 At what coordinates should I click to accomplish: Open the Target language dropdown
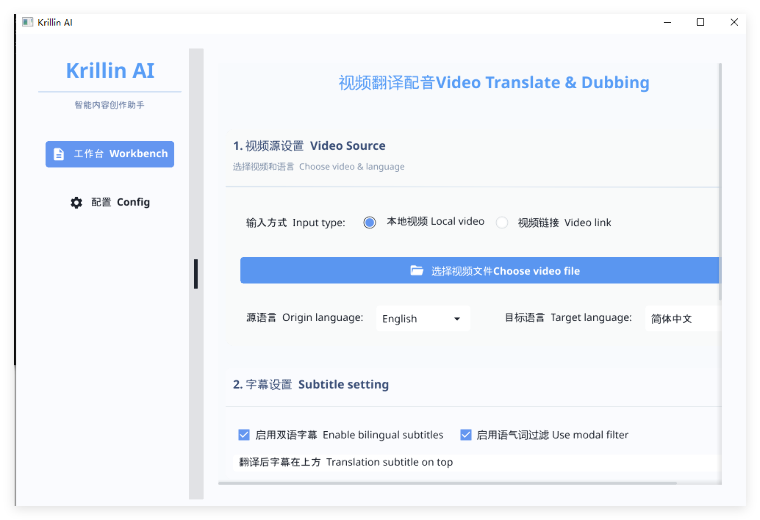[x=682, y=318]
